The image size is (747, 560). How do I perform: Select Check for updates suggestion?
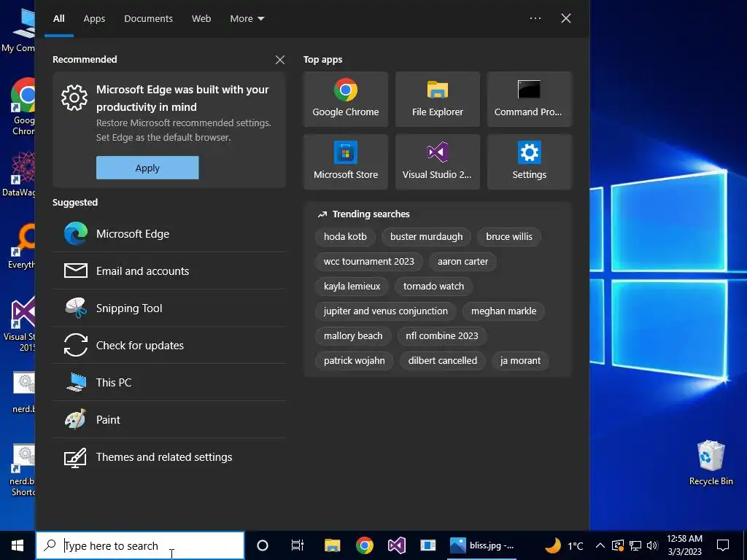[x=169, y=345]
